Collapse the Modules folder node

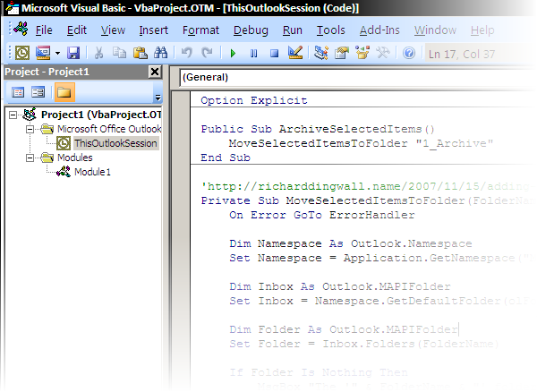[x=30, y=158]
